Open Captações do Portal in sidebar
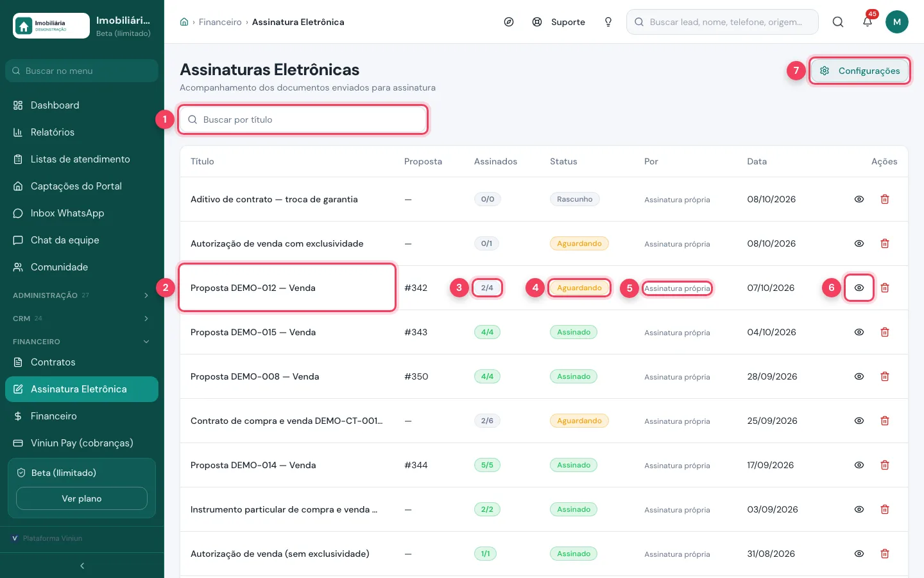924x578 pixels. point(81,186)
